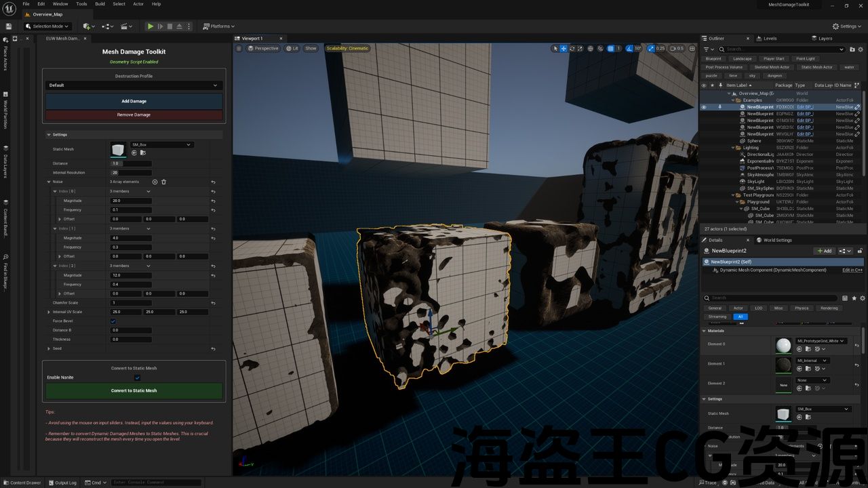Toggle the Enable Nanite checkbox

click(x=137, y=378)
